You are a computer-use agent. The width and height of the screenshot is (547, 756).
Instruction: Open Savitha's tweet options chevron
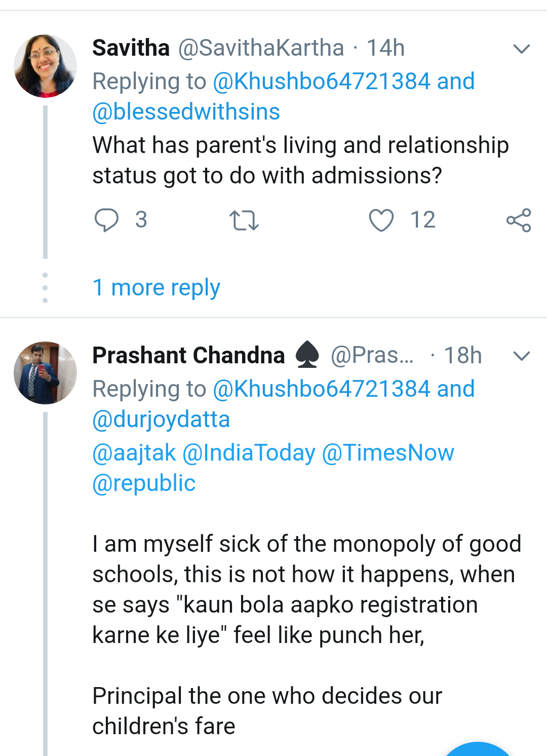[x=521, y=49]
